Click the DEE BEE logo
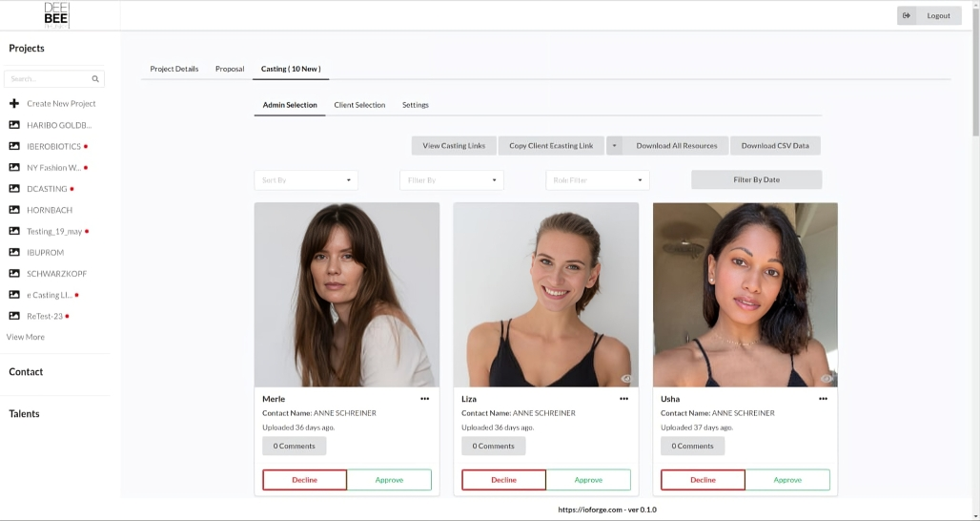The image size is (980, 521). pos(56,15)
